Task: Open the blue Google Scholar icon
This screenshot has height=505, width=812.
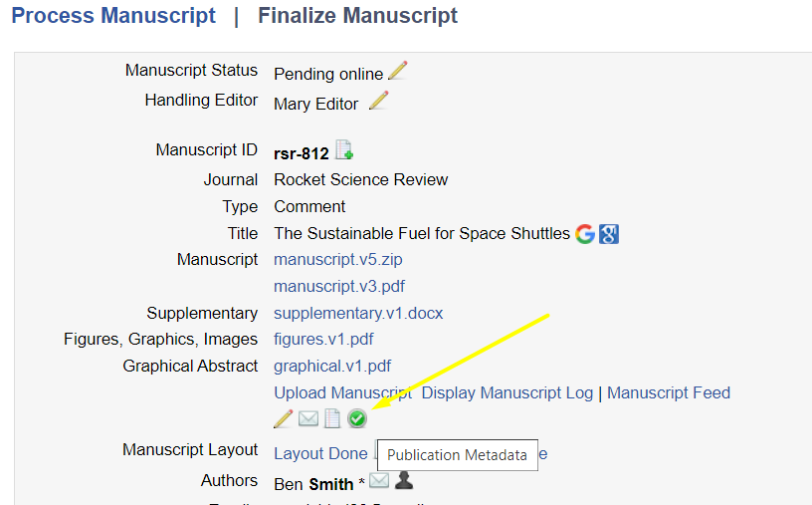Action: coord(610,234)
